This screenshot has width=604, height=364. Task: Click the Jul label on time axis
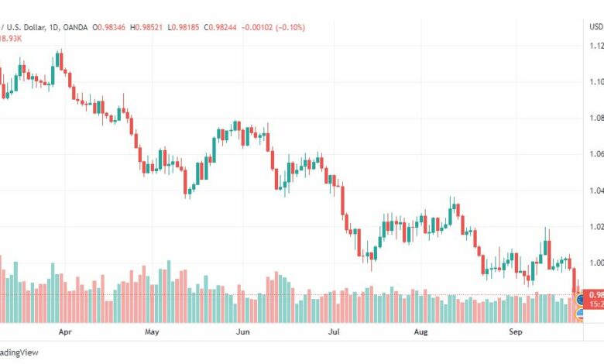click(x=334, y=331)
